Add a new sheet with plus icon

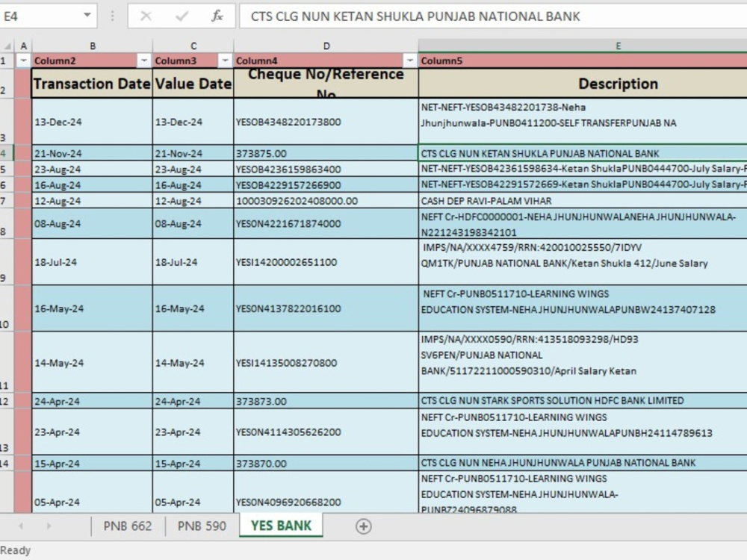tap(364, 526)
